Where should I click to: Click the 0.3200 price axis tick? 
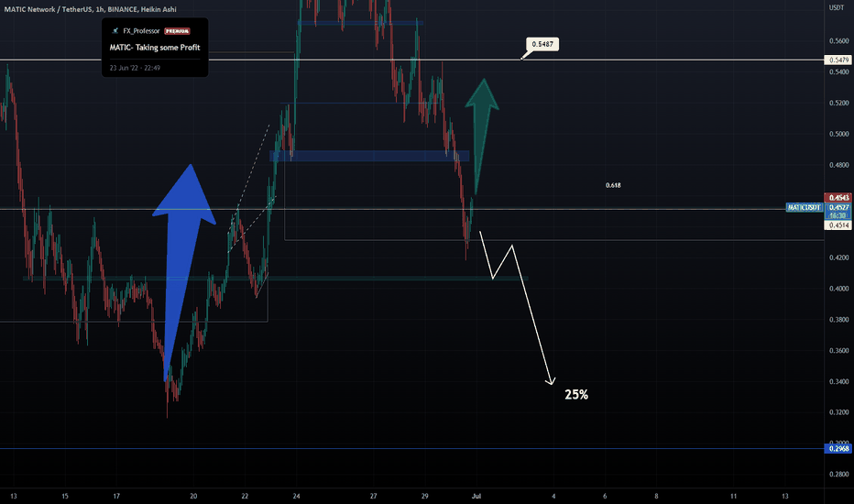(x=838, y=412)
